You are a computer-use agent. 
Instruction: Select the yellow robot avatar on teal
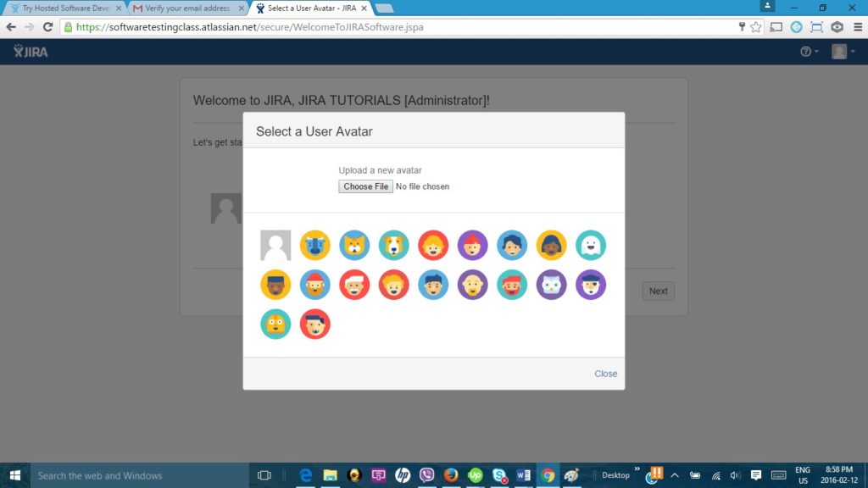275,324
